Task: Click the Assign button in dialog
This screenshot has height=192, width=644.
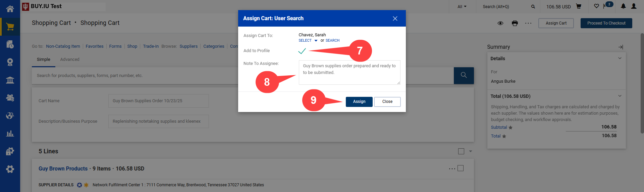Action: point(359,102)
